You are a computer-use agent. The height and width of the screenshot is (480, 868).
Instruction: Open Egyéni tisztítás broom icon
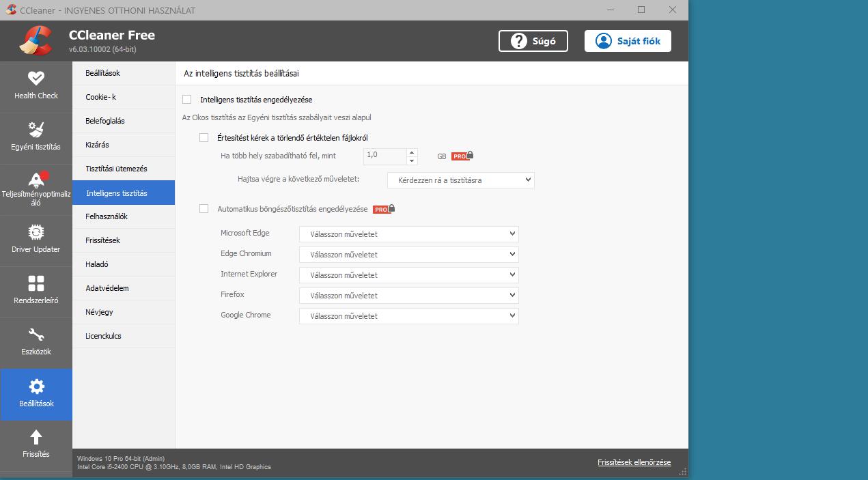point(36,129)
